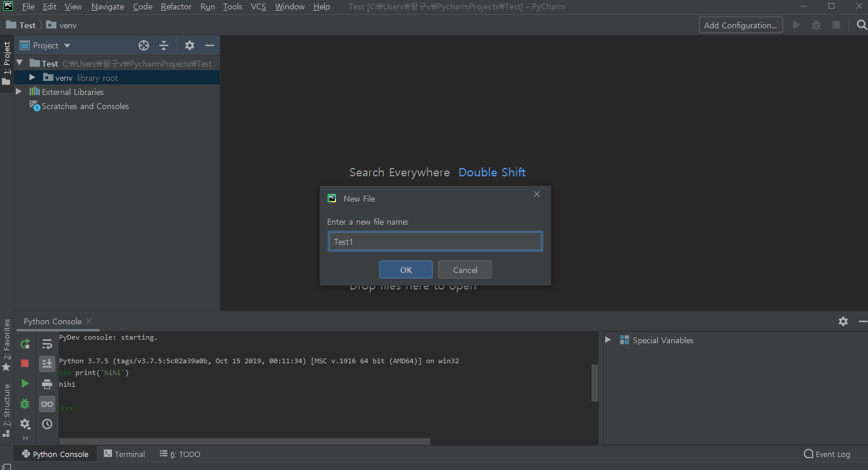Select the Python Console tab header
The width and height of the screenshot is (868, 470).
[52, 321]
